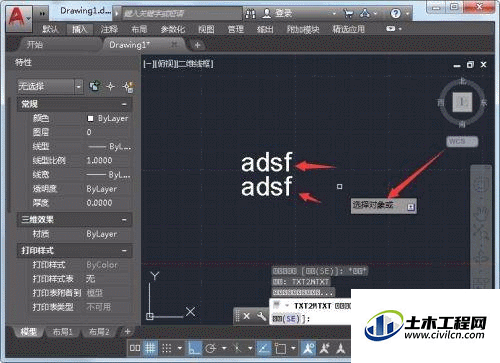Image resolution: width=500 pixels, height=363 pixels.
Task: Toggle the ribbon minimize state button
Action: click(x=391, y=29)
